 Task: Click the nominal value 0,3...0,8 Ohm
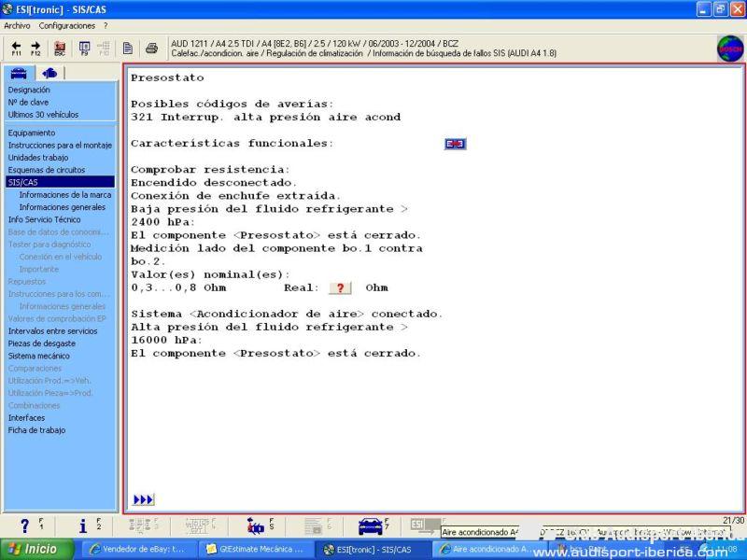click(x=178, y=287)
